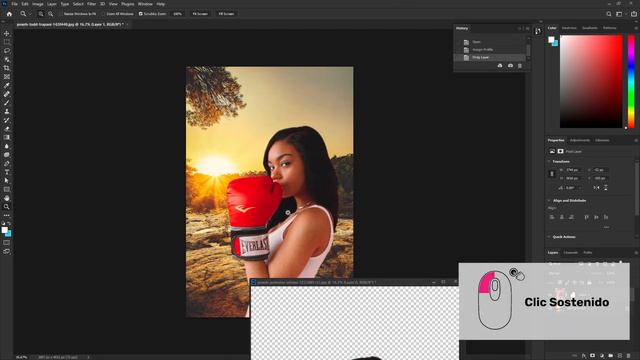Toggle Resize Windows to Fit checkbox

click(x=61, y=14)
